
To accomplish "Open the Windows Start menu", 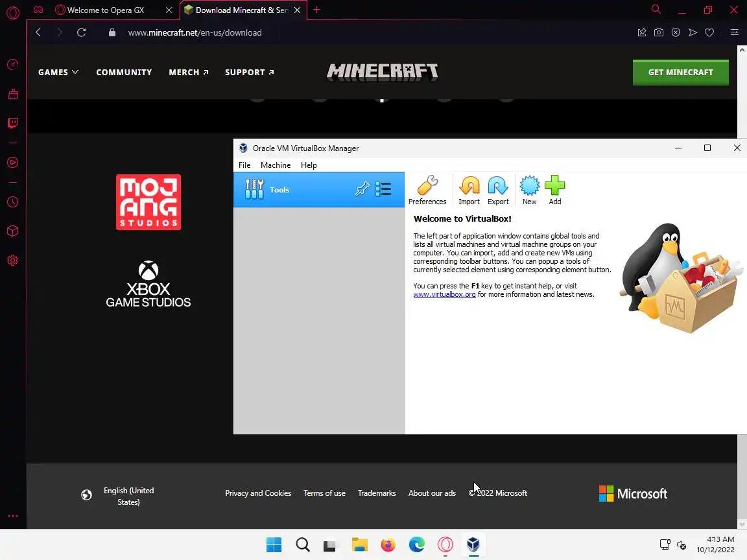I will 274,544.
